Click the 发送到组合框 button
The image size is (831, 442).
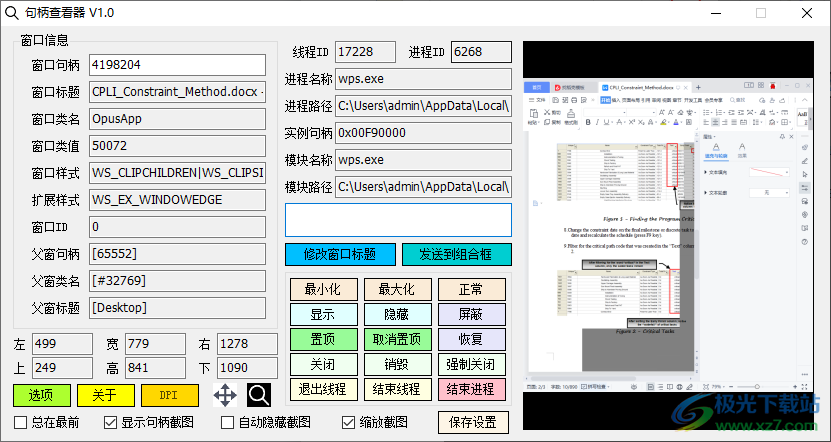(x=457, y=254)
